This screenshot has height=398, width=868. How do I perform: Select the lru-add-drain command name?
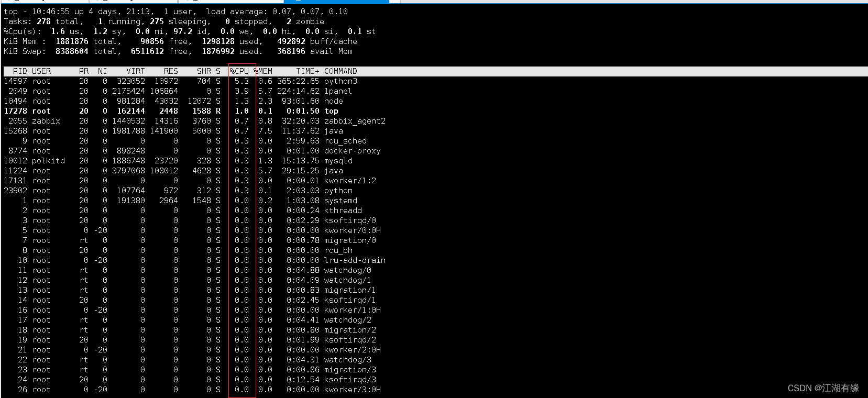[x=355, y=260]
